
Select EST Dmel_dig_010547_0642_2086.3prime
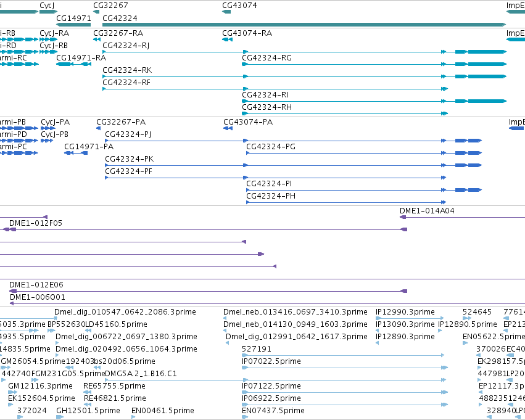pos(125,312)
